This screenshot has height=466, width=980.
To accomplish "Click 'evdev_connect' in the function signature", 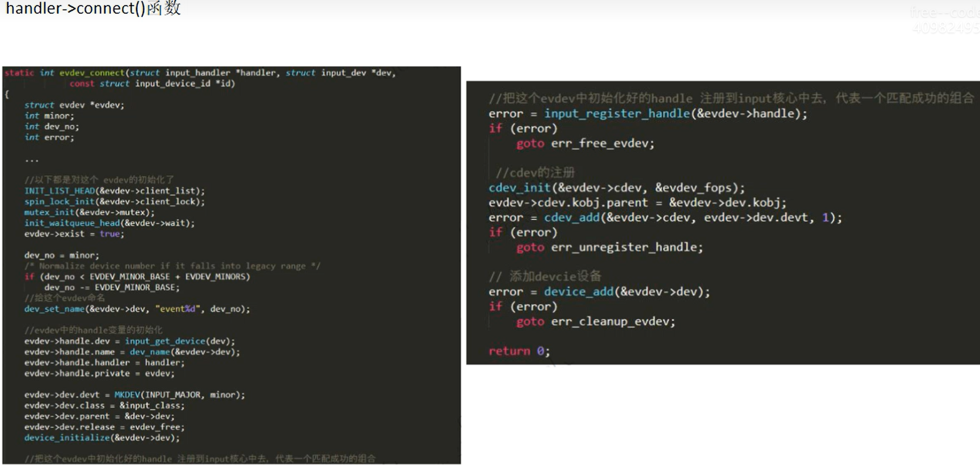I will tap(92, 73).
